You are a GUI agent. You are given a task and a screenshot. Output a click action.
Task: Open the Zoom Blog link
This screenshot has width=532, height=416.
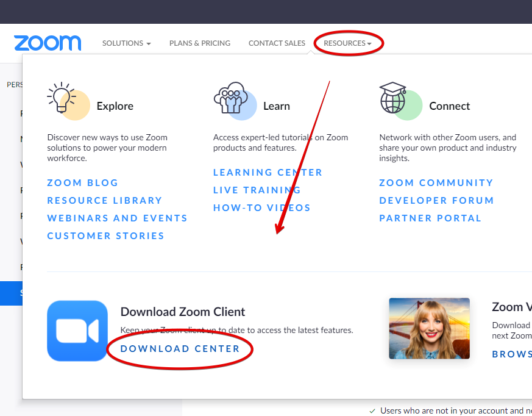(83, 182)
